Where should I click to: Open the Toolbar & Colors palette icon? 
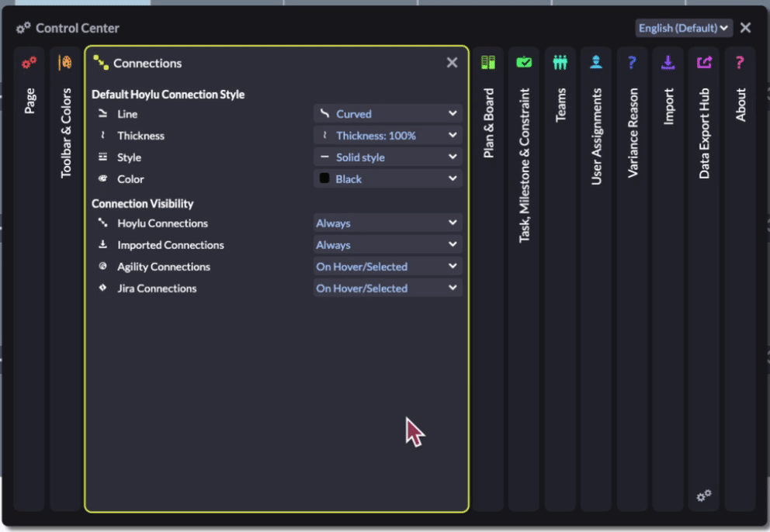point(65,62)
